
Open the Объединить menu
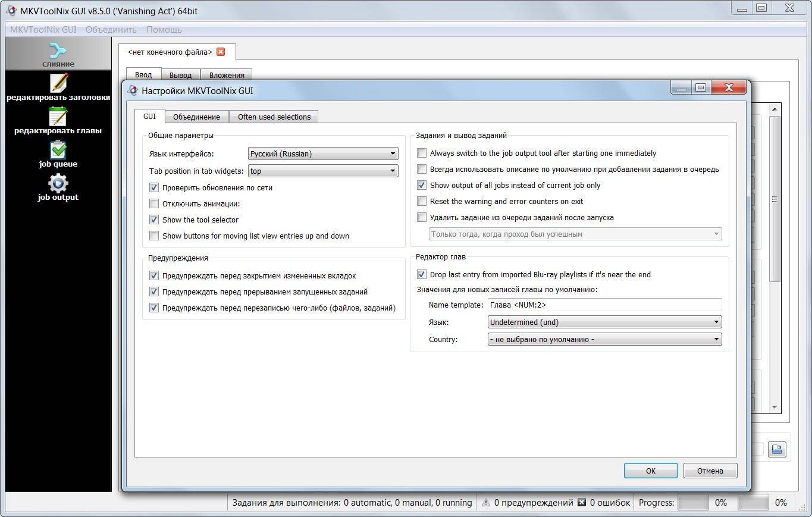point(111,29)
